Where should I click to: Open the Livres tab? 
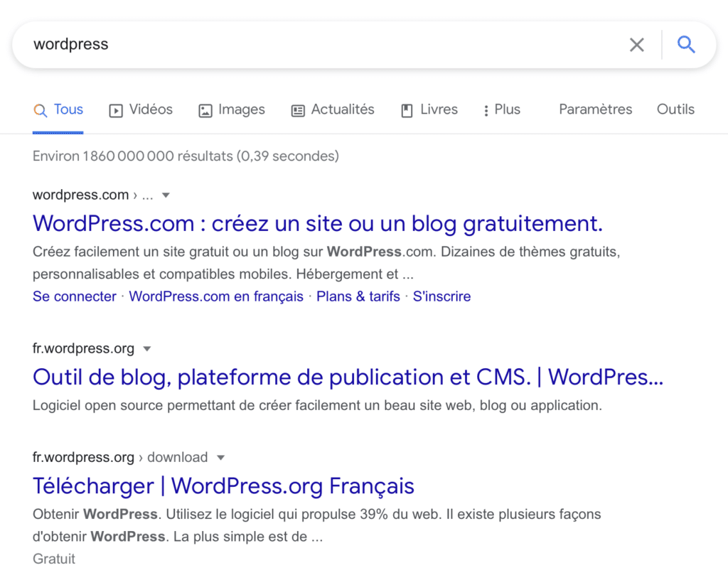tap(429, 109)
